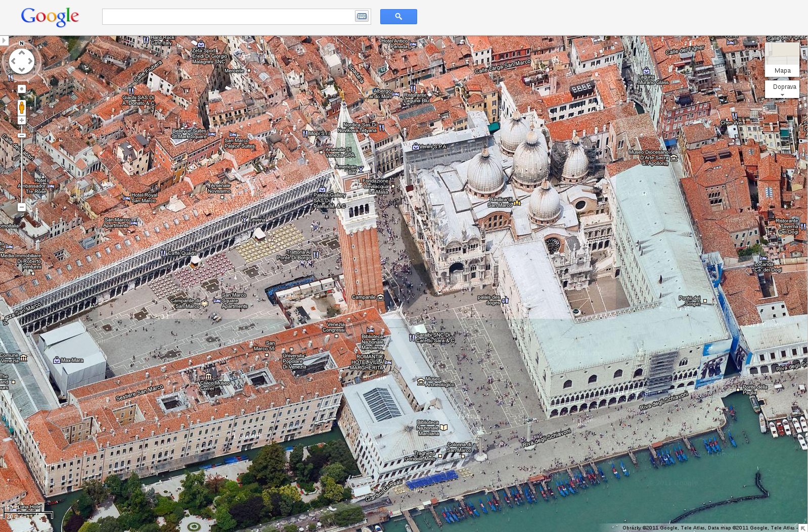Click Max Mara shopping bag icon

[57, 360]
